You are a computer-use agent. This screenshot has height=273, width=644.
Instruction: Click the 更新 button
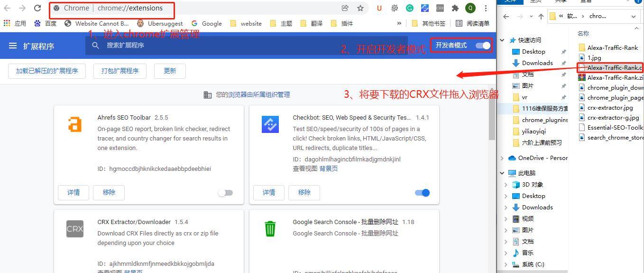point(170,71)
